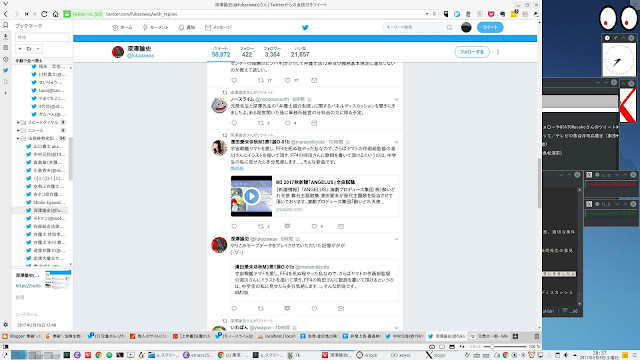The width and height of the screenshot is (640, 360).
Task: Expand the スピードダイヤル bookmark folder
Action: 18,122
